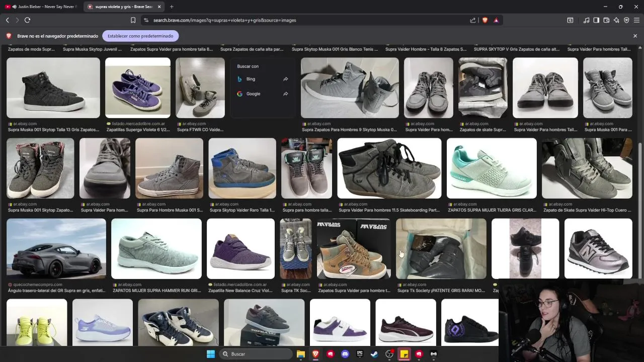Open OBS Studio taskbar icon
Image resolution: width=644 pixels, height=362 pixels.
point(389,354)
